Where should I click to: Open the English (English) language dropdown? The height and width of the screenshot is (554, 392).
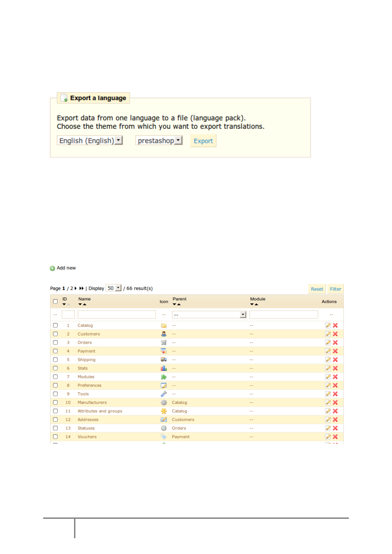[x=90, y=140]
